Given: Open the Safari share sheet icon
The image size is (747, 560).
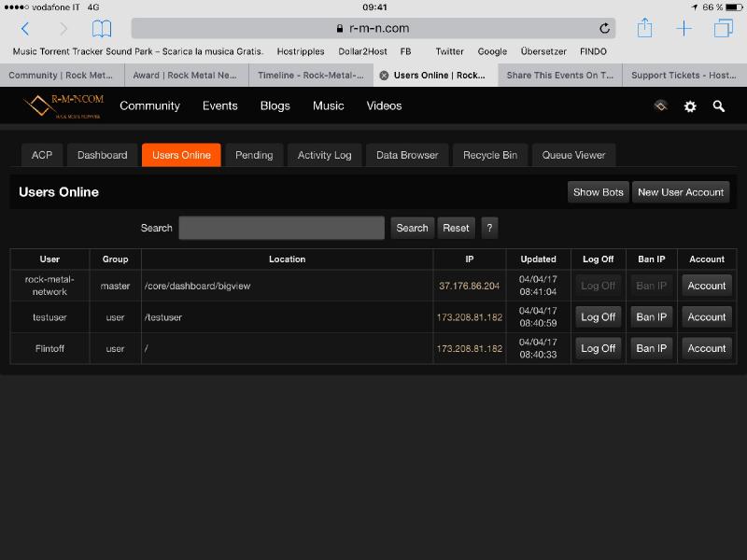Looking at the screenshot, I should click(644, 28).
